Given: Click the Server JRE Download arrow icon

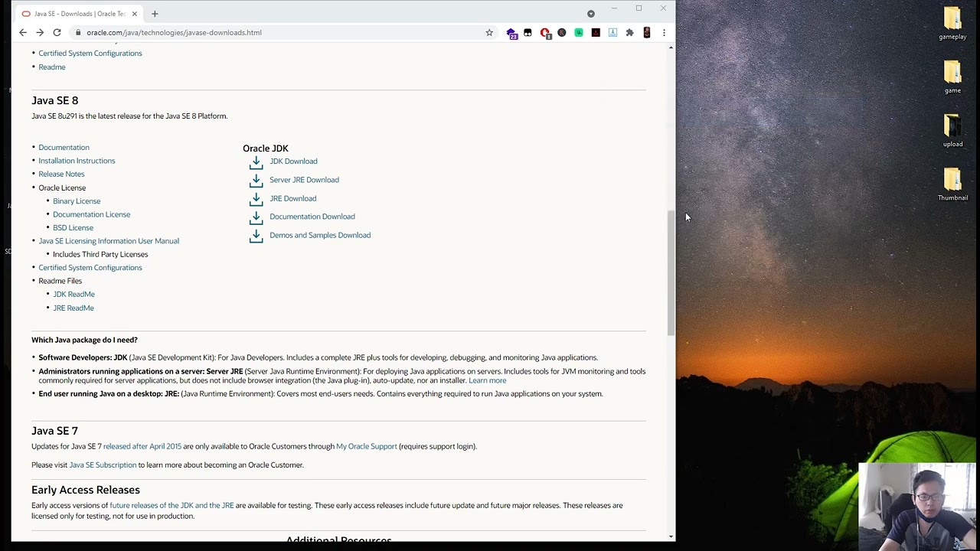Looking at the screenshot, I should [256, 180].
